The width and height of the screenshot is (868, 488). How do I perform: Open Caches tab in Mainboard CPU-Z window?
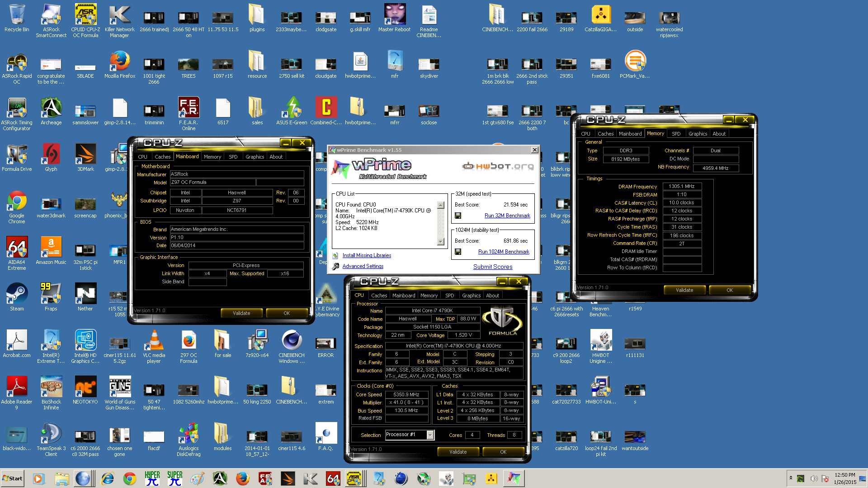[163, 157]
